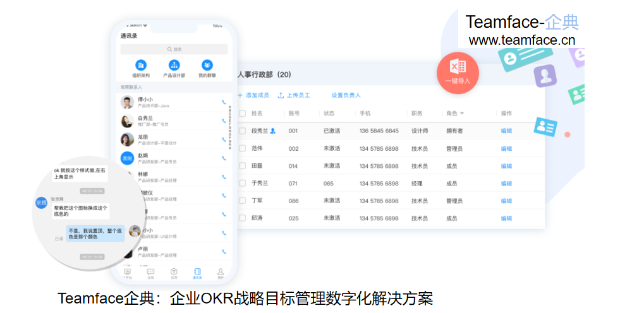Click the 一键导入 Excel import badge
The height and width of the screenshot is (313, 644).
pyautogui.click(x=458, y=74)
